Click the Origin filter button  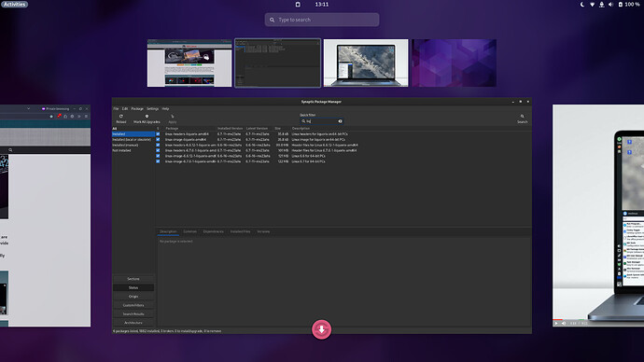[x=133, y=297]
